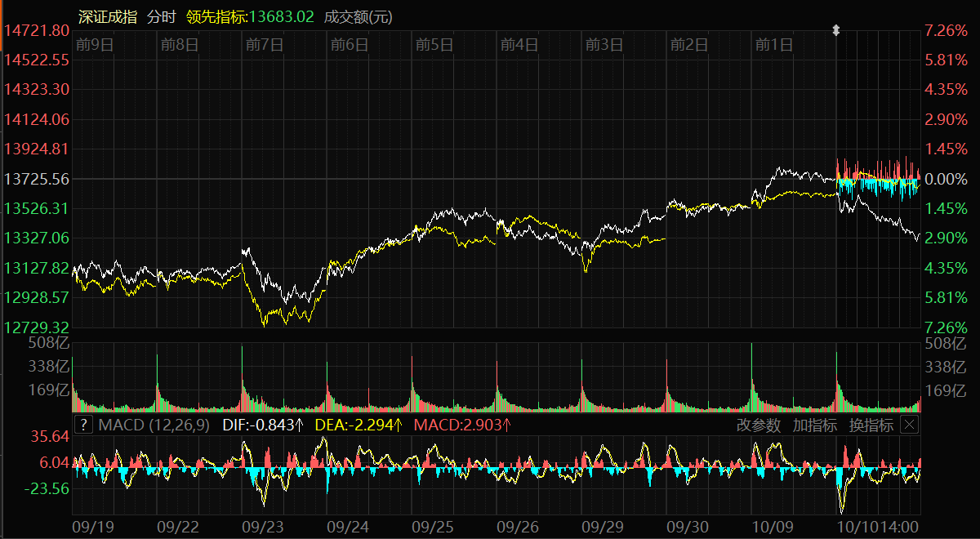Viewport: 980px width, 539px height.
Task: Click the 成交额(元) turnover label
Action: 359,16
